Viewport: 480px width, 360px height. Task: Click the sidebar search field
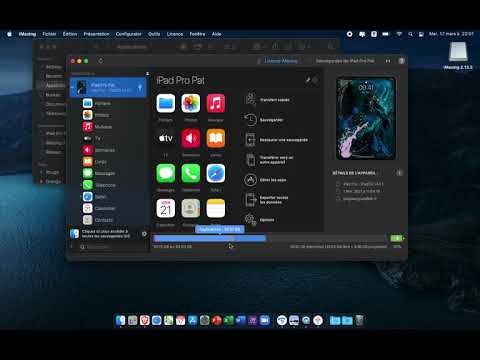point(113,247)
